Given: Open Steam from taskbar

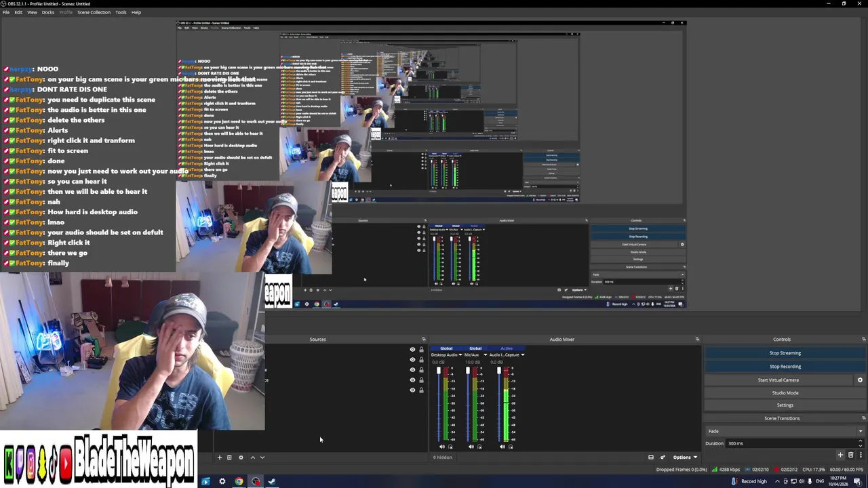Looking at the screenshot, I should tap(272, 482).
